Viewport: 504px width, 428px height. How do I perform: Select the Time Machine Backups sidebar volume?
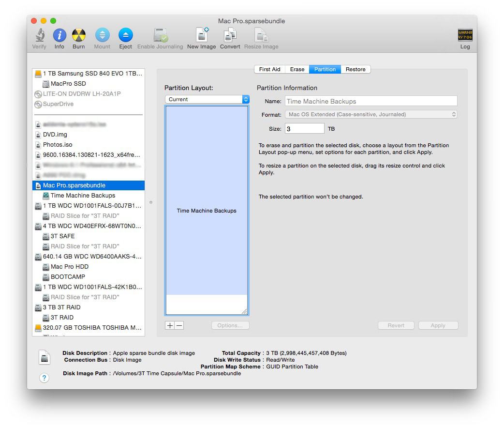pos(89,196)
